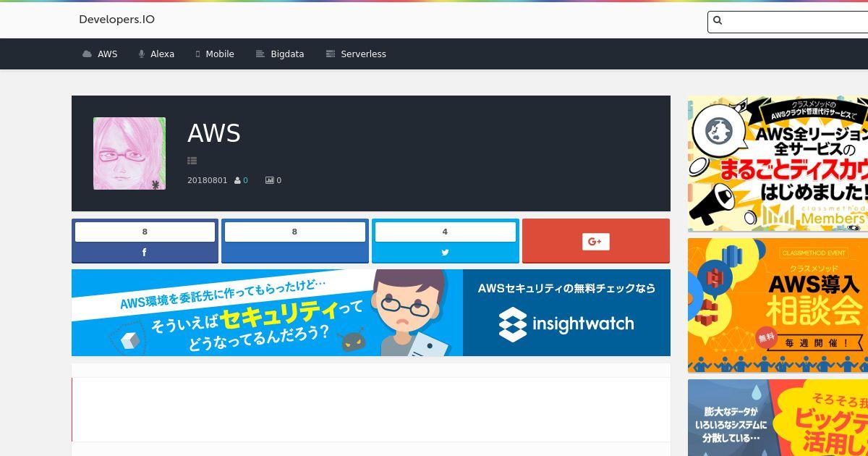This screenshot has height=456, width=868.
Task: Click the second blue share button
Action: click(295, 241)
